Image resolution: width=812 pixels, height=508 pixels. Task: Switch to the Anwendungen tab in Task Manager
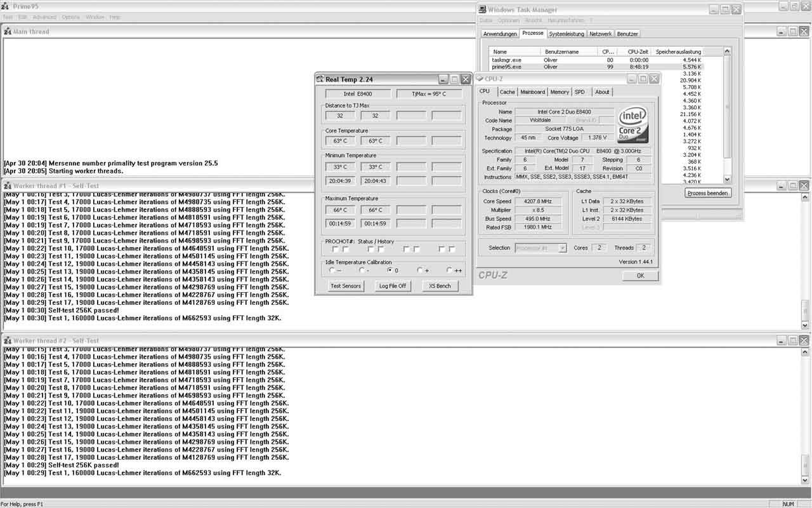click(500, 34)
